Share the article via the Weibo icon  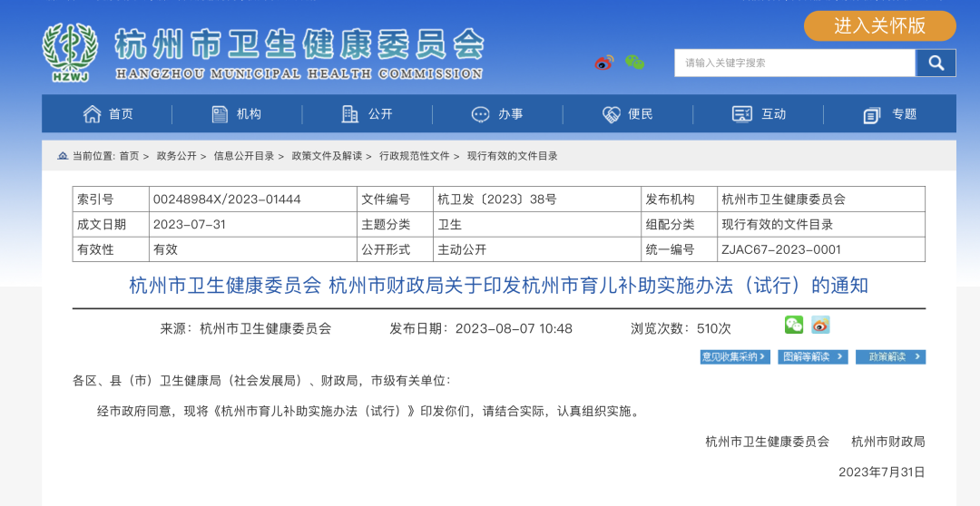[x=820, y=325]
